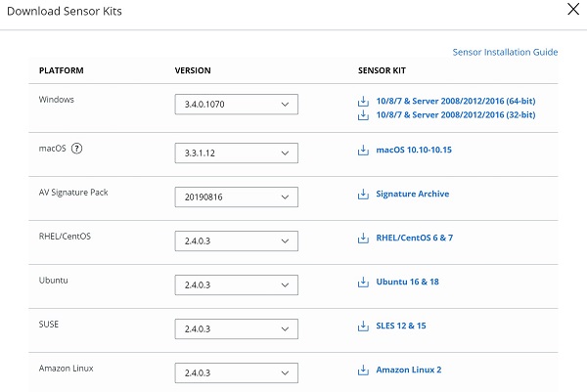Screen dimensions: 587x392
Task: Open RHEL/CentOS version dropdown
Action: point(236,240)
